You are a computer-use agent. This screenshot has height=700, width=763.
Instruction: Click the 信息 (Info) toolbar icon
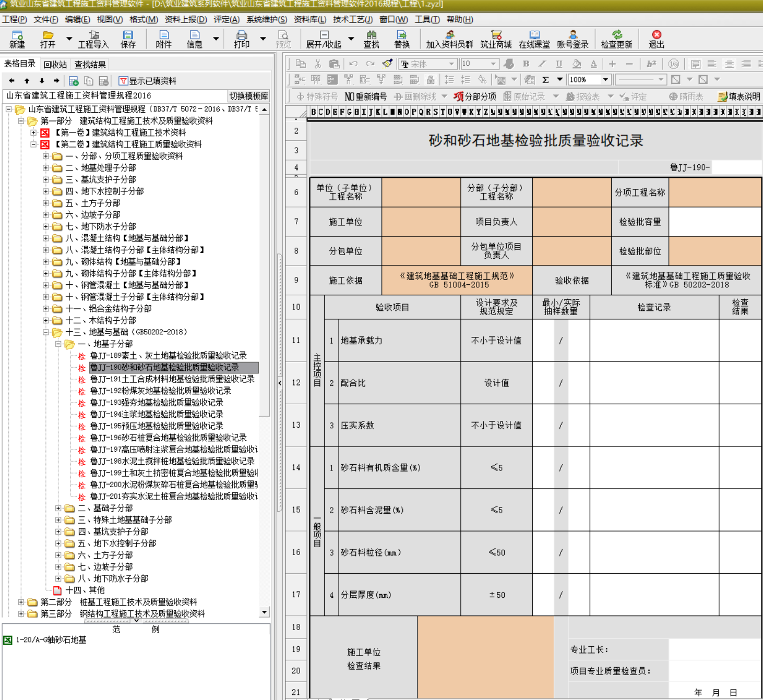pos(195,39)
